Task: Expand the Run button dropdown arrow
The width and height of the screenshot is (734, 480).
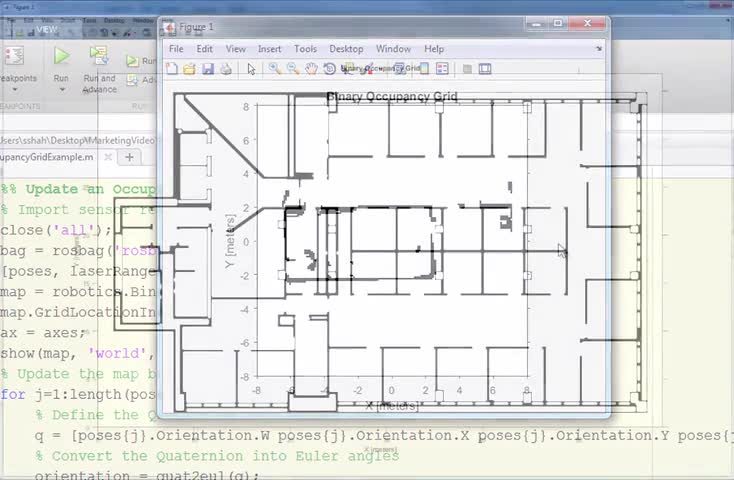Action: pos(61,89)
